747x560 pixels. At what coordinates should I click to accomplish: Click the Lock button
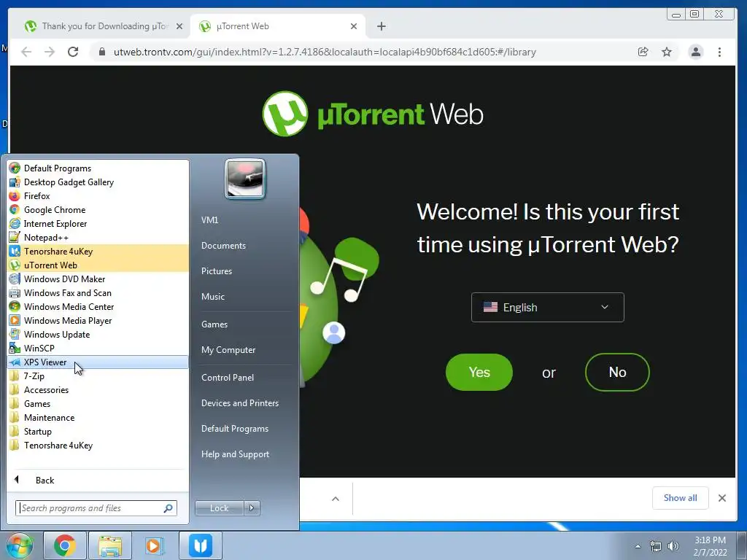(x=219, y=508)
